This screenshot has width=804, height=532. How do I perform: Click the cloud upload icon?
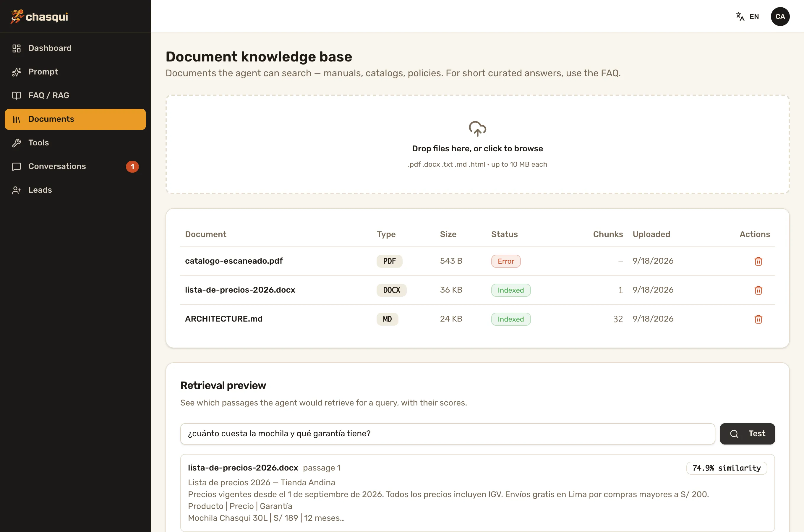(477, 129)
